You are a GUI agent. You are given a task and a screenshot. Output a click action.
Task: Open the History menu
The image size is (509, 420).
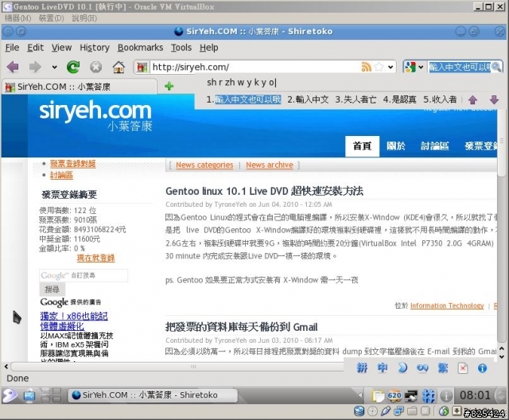95,48
